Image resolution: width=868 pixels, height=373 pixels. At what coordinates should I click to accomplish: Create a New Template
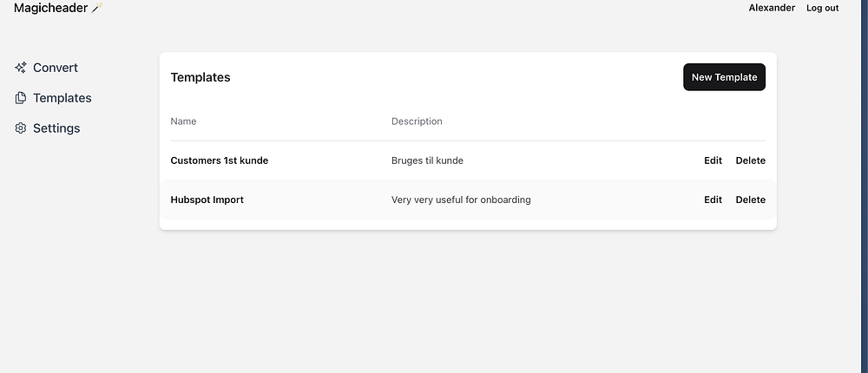point(724,77)
